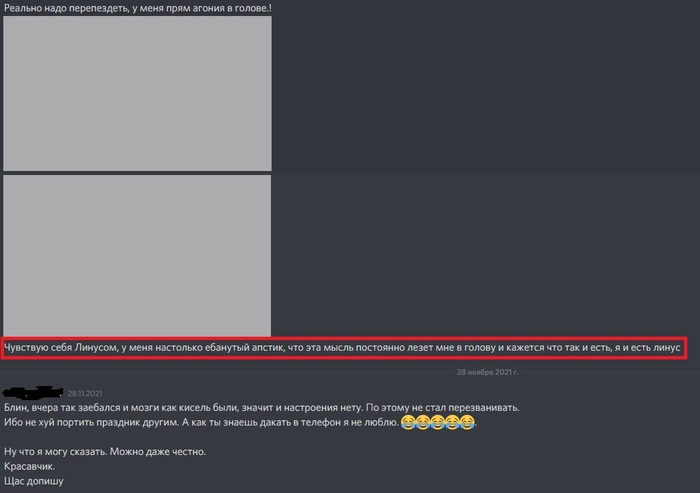Open the second gray image attachment
Image resolution: width=700 pixels, height=493 pixels.
pyautogui.click(x=137, y=255)
